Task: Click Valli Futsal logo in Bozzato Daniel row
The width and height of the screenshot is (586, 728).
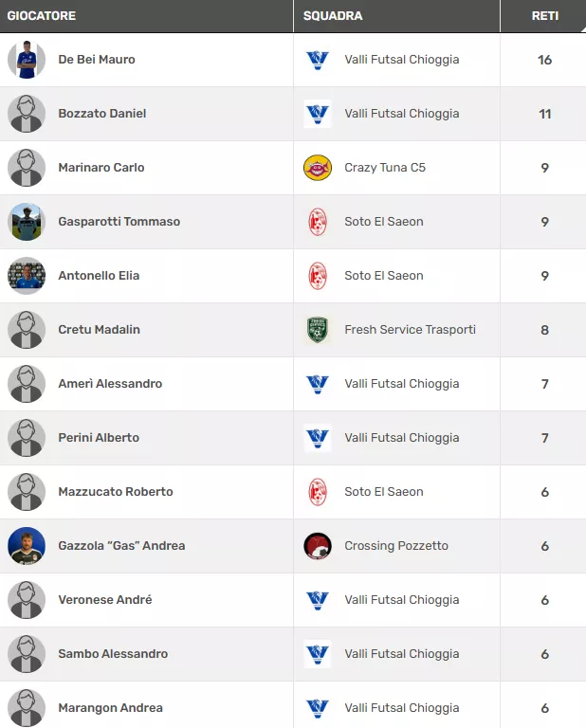Action: 317,114
